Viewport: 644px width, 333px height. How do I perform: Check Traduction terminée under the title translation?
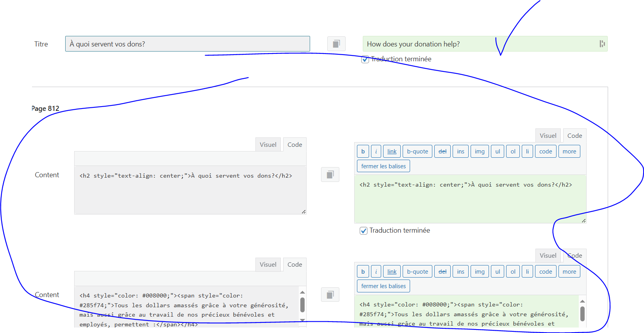point(365,59)
